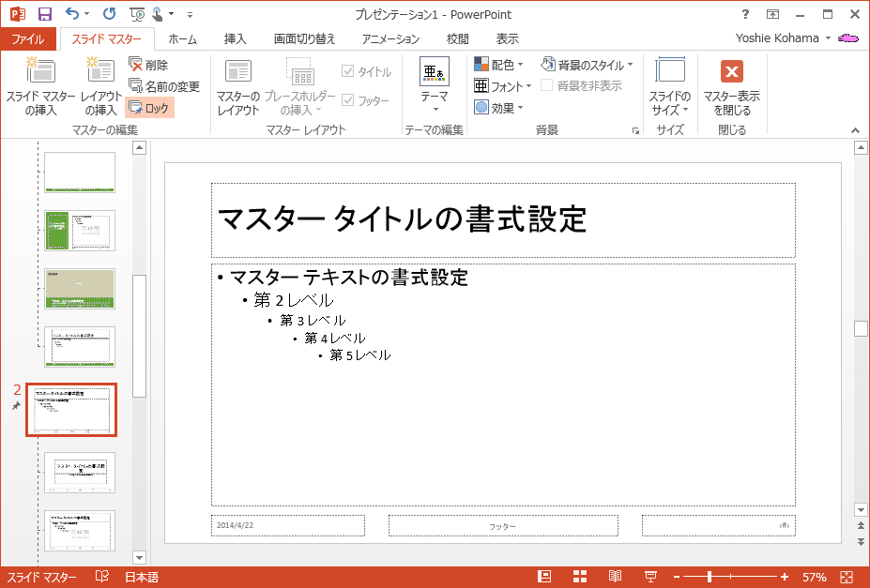Click the 名前の変更 button
The image size is (870, 588).
click(164, 86)
